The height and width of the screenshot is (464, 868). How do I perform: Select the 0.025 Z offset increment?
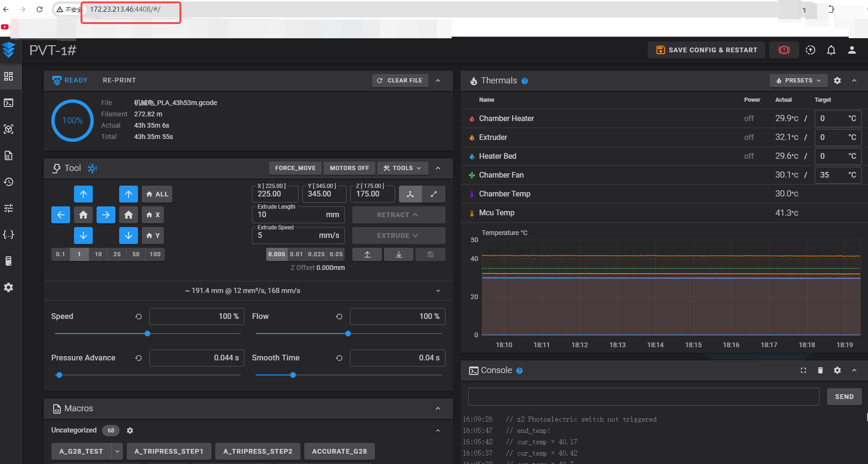(x=316, y=254)
